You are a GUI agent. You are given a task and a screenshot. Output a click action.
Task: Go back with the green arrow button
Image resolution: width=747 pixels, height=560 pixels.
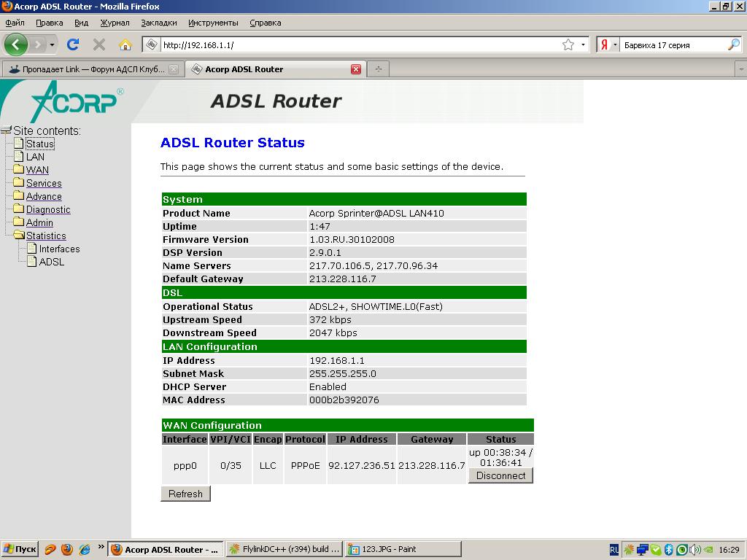(x=16, y=44)
